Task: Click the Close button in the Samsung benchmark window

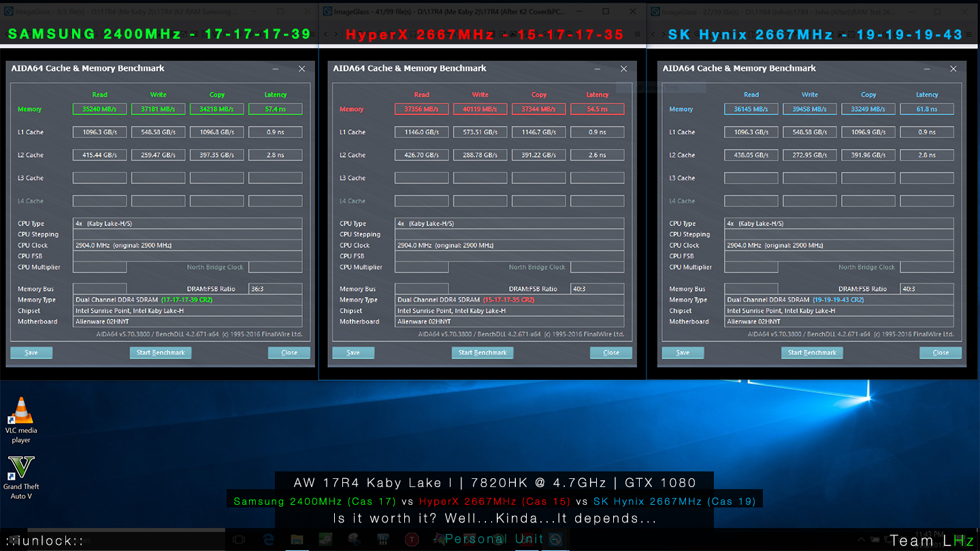Action: [x=289, y=352]
